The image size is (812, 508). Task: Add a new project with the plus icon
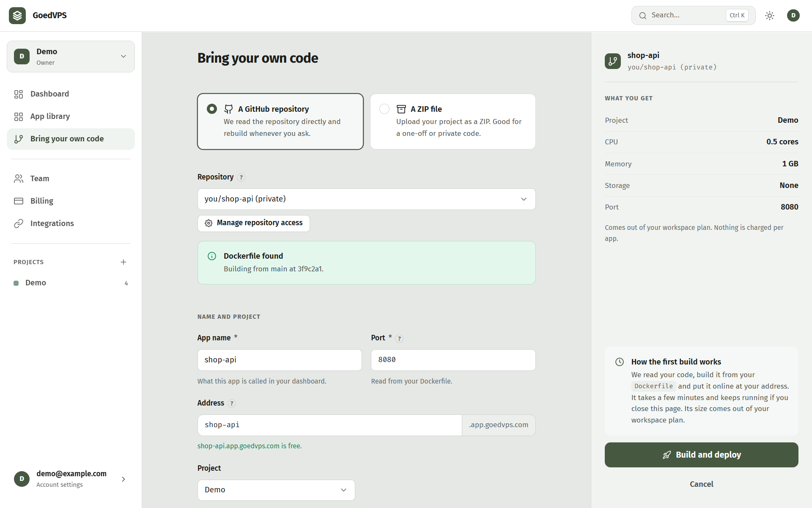123,262
